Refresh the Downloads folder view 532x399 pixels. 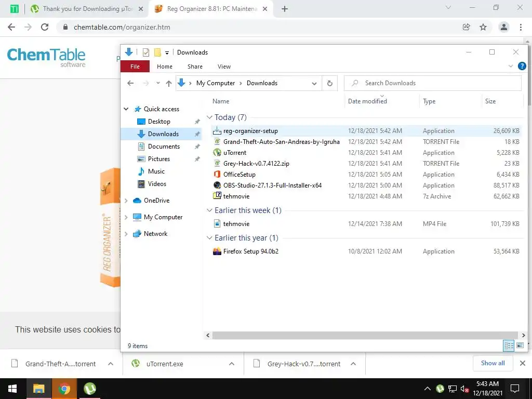point(329,83)
